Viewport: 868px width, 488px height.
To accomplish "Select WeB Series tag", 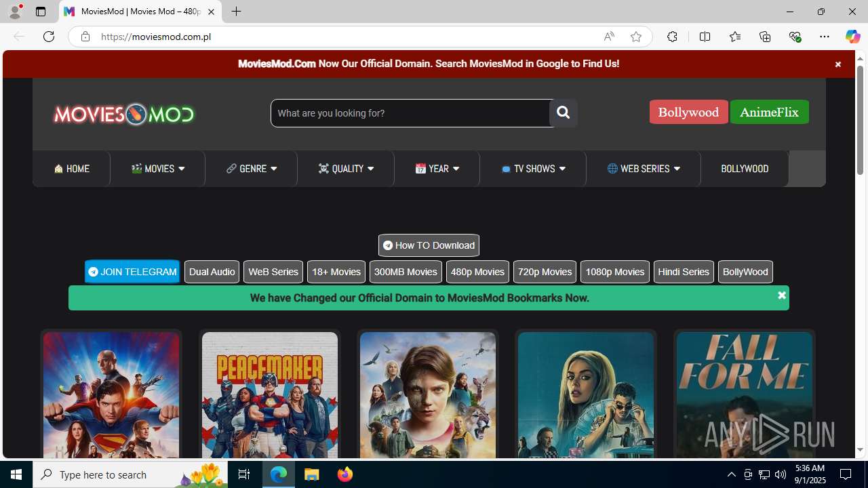I will pyautogui.click(x=273, y=272).
